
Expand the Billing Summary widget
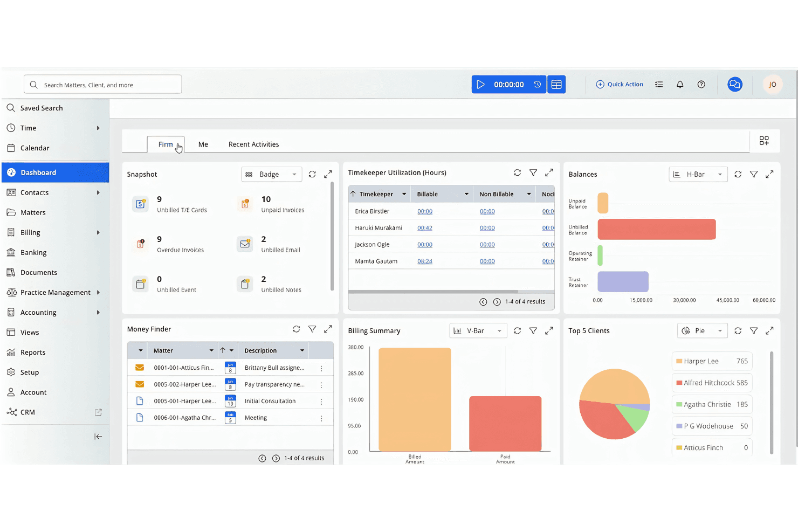[x=549, y=331]
